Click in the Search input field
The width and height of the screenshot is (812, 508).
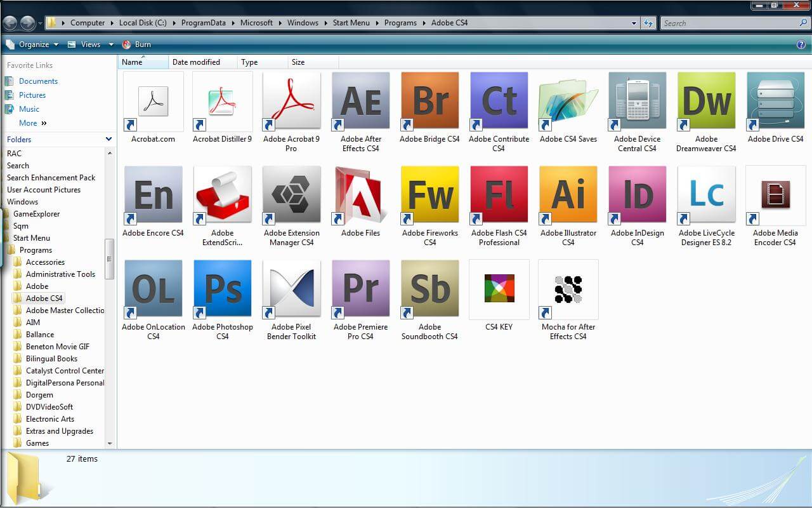730,23
